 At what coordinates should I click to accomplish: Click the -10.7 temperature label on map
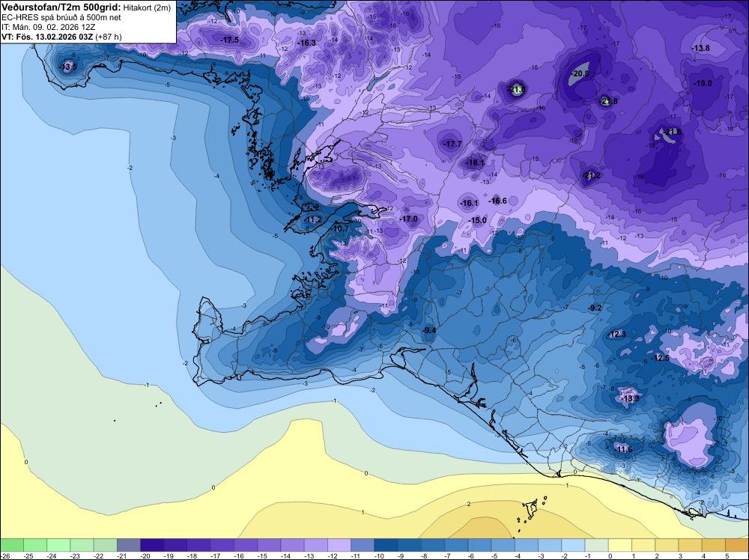tap(339, 229)
